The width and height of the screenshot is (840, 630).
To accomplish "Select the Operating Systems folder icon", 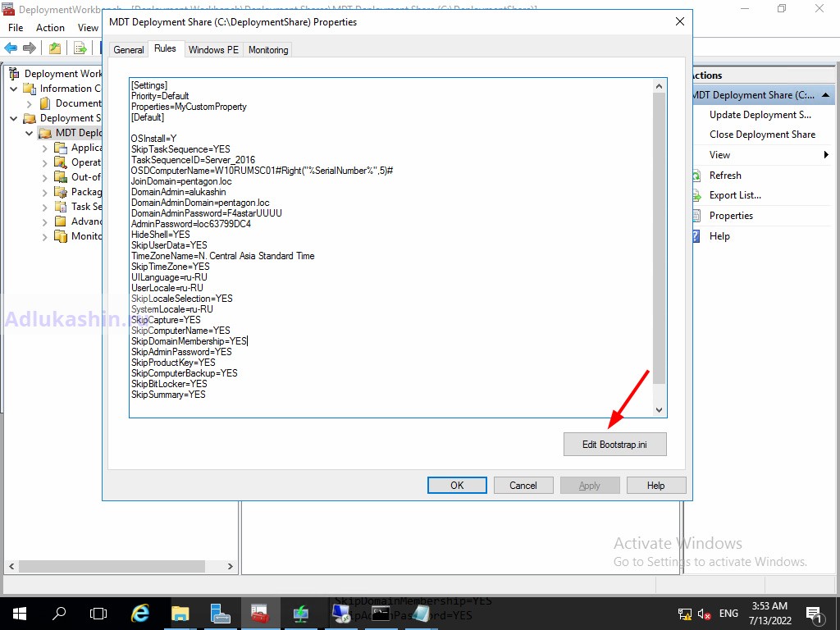I will point(60,162).
